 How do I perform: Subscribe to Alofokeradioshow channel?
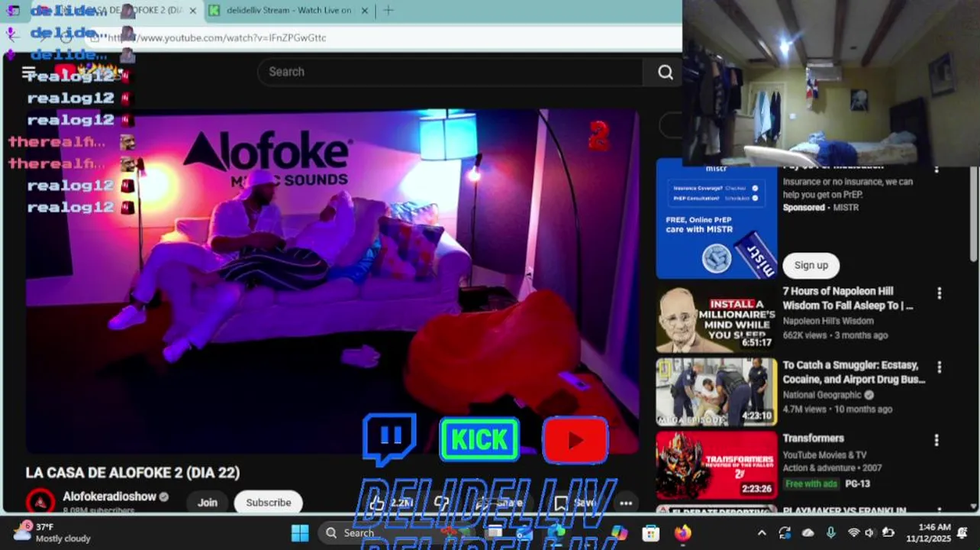269,502
